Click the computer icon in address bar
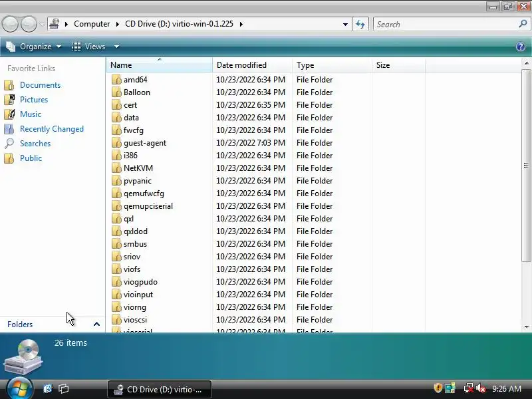 pyautogui.click(x=55, y=24)
